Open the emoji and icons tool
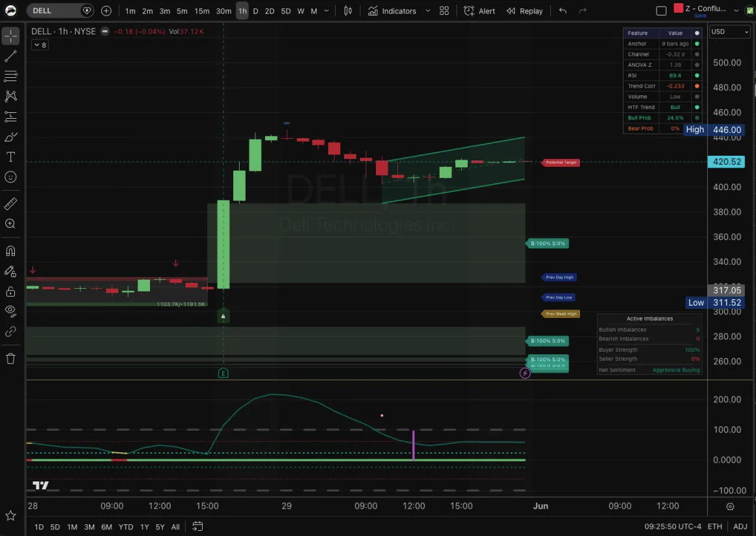Image resolution: width=756 pixels, height=536 pixels. pos(10,177)
